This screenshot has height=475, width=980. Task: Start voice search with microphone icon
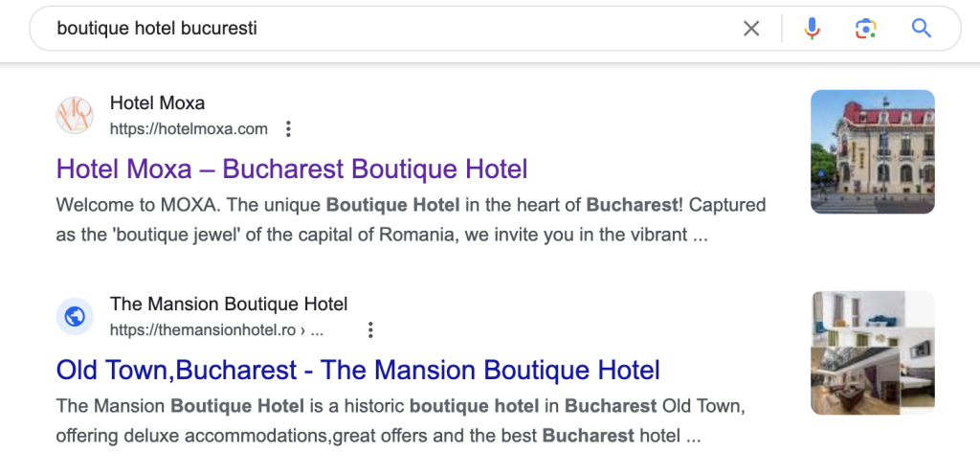pos(812,29)
